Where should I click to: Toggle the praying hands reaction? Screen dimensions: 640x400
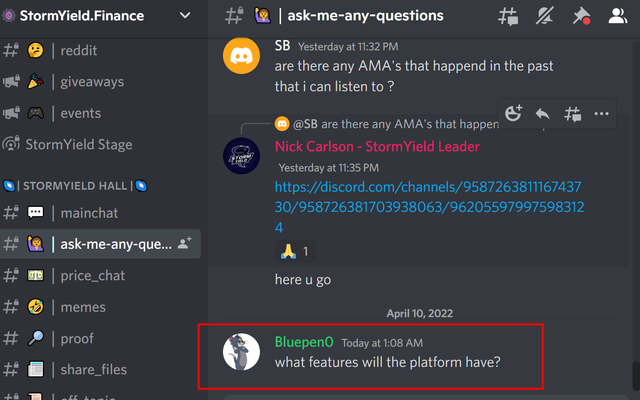[295, 251]
